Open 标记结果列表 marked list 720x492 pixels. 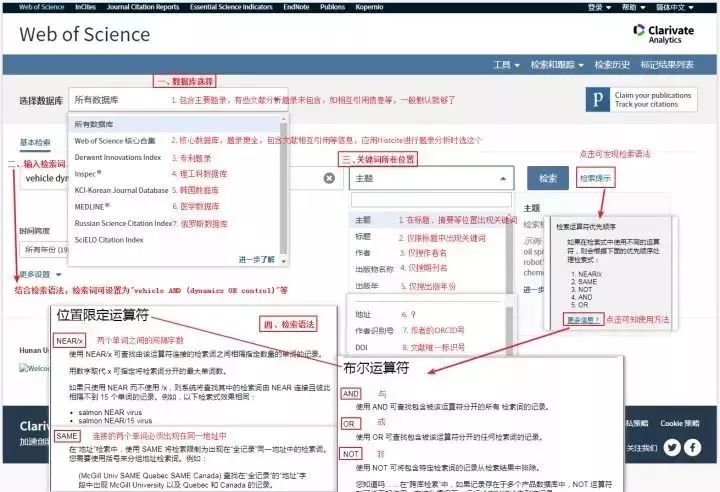(x=667, y=65)
